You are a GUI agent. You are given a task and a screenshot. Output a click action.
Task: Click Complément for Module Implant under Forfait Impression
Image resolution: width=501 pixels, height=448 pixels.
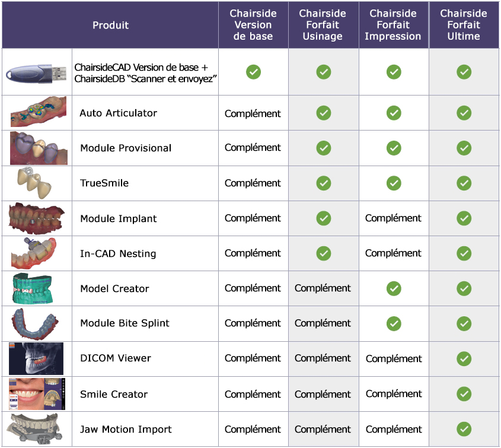(x=393, y=218)
